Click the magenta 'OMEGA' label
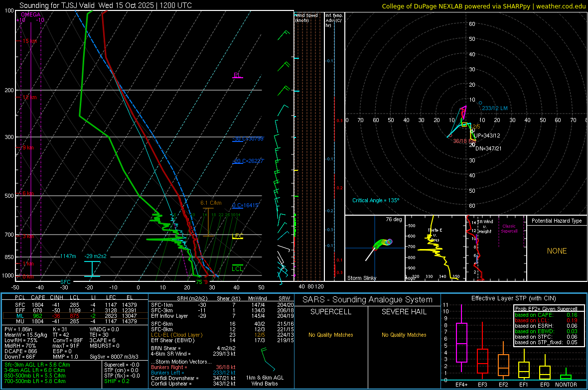 click(x=31, y=14)
